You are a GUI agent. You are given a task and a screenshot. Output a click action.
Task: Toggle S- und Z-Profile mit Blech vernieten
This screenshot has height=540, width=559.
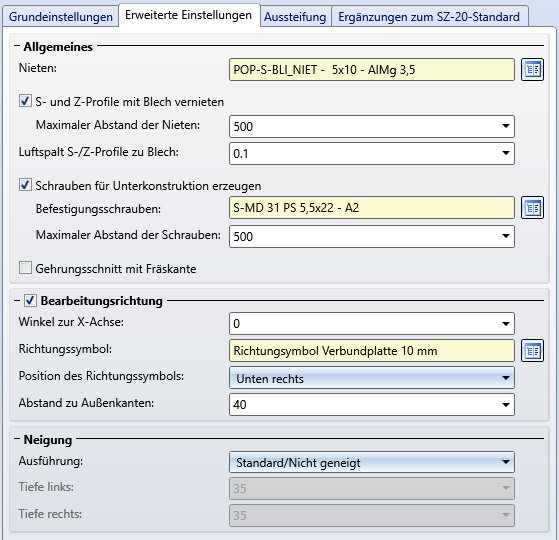pos(25,101)
